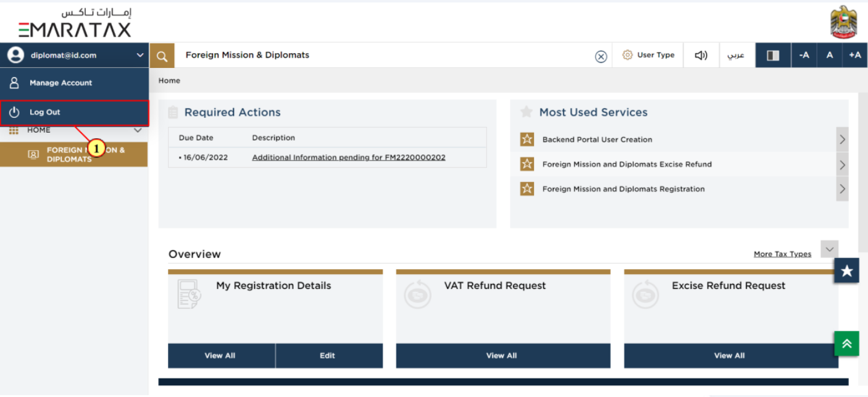Collapse the HOME sidebar chevron
The height and width of the screenshot is (397, 868).
[138, 130]
